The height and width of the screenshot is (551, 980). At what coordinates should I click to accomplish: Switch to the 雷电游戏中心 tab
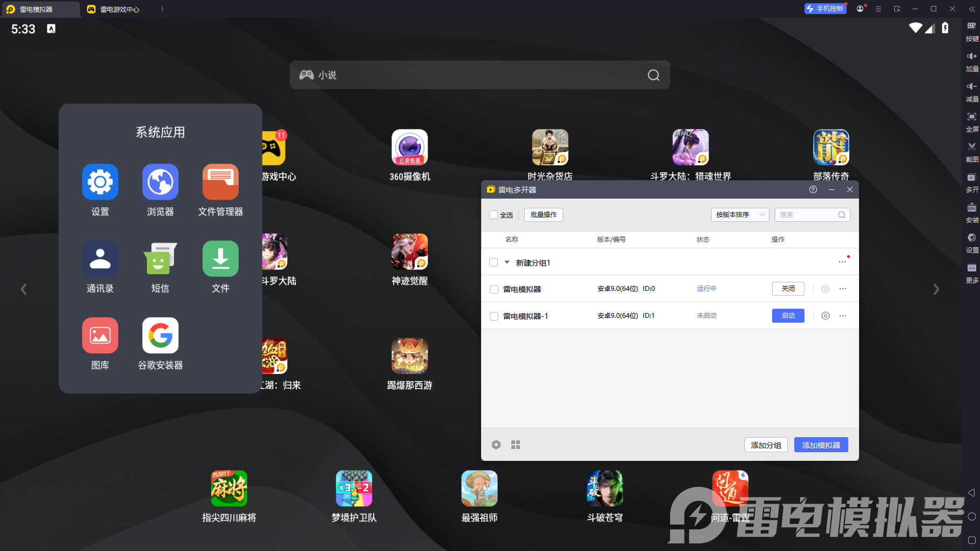coord(119,9)
